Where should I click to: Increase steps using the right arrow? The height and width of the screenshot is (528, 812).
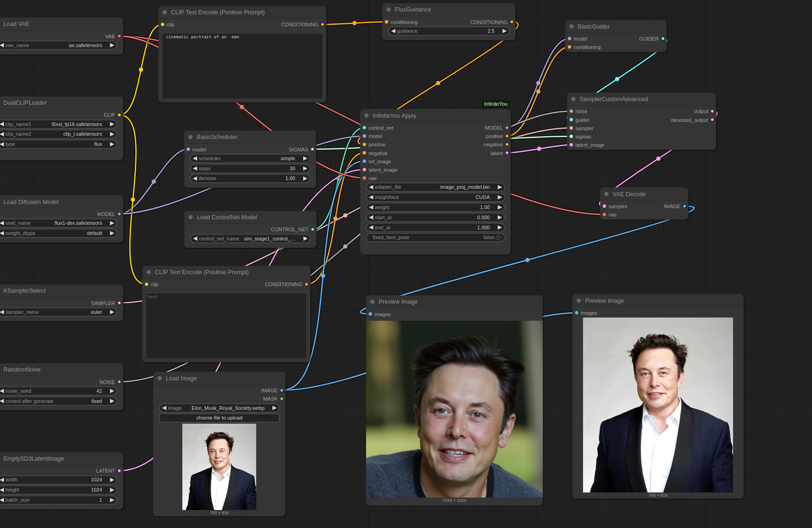[305, 168]
